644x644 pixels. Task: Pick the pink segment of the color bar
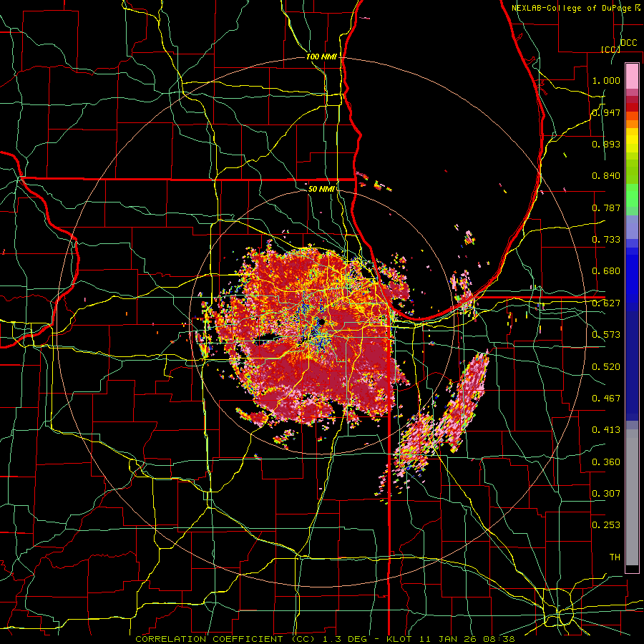[632, 77]
